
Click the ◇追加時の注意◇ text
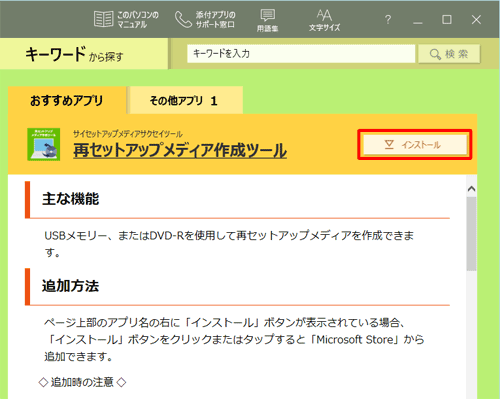[82, 382]
